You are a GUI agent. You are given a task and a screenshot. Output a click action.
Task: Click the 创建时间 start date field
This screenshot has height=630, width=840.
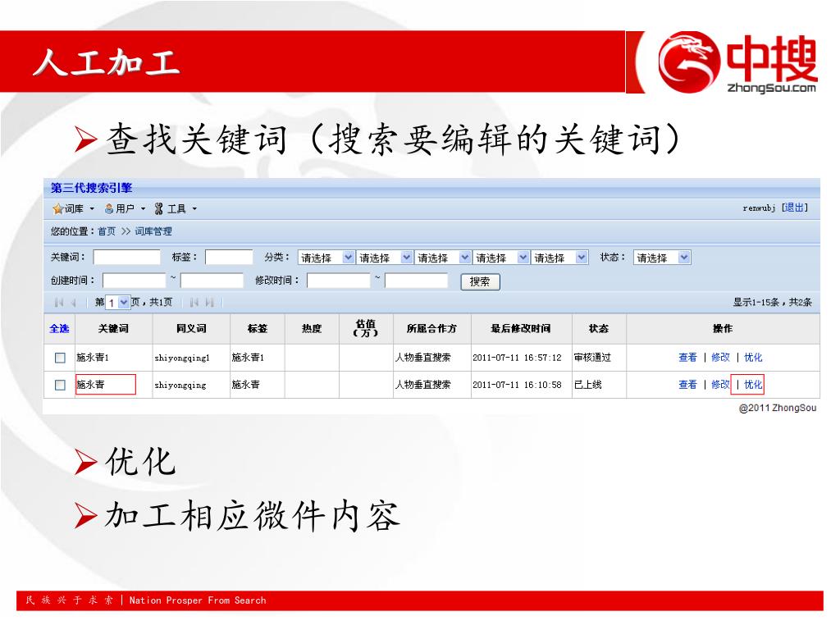pyautogui.click(x=134, y=281)
